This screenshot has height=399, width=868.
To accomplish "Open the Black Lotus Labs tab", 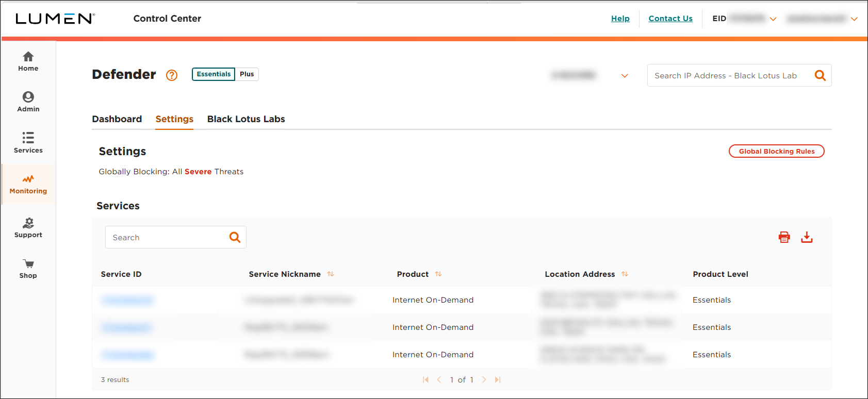I will [x=246, y=119].
